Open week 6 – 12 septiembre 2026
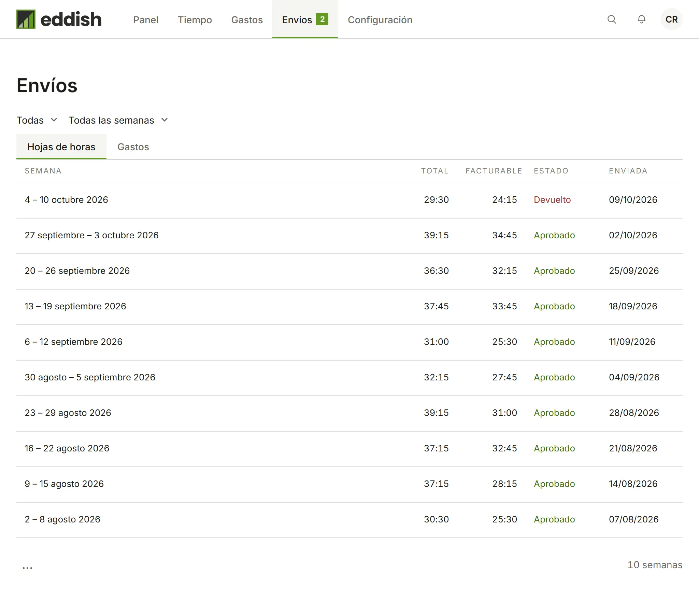This screenshot has width=699, height=616. (x=349, y=342)
